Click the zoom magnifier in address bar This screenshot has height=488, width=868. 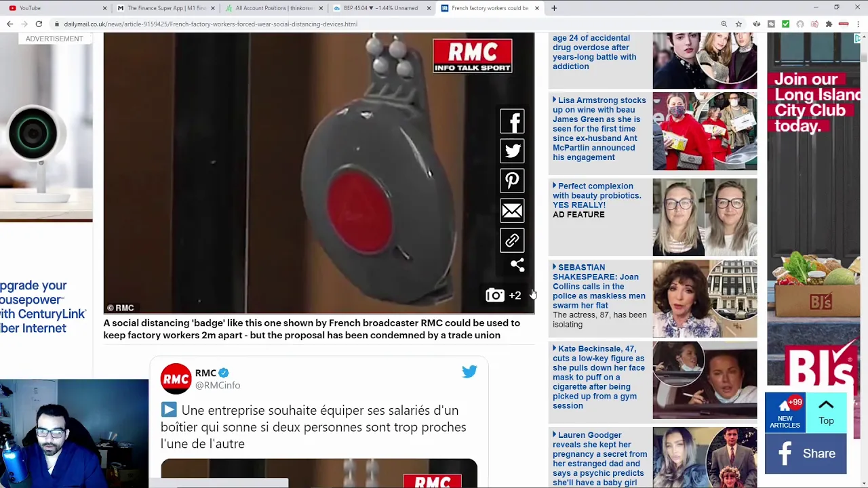click(x=724, y=24)
